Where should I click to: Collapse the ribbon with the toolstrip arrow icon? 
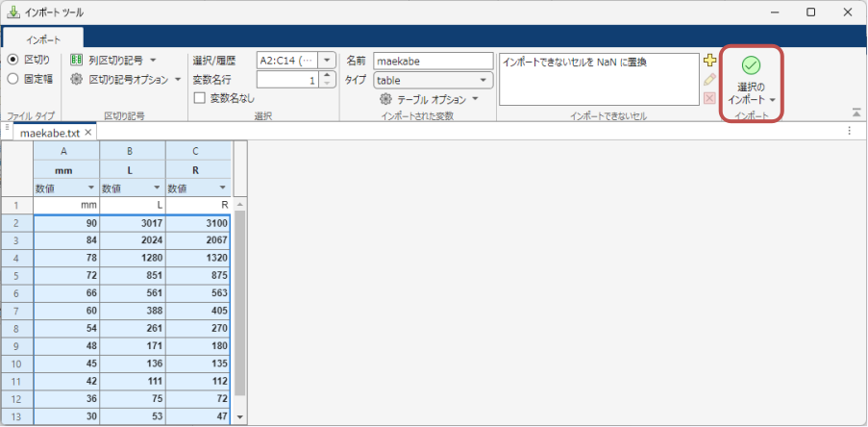point(856,113)
